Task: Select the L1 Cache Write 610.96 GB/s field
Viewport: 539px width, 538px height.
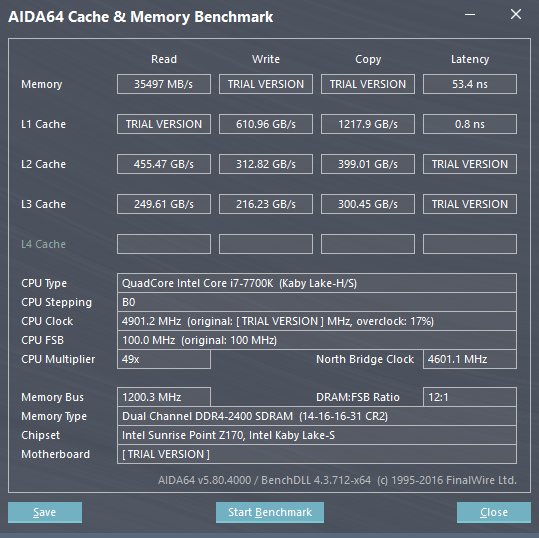Action: pyautogui.click(x=266, y=124)
